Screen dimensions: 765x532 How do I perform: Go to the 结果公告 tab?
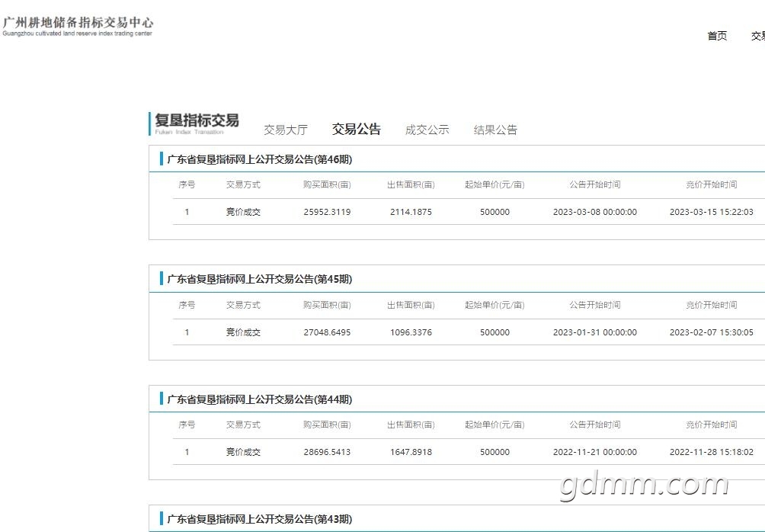coord(495,130)
